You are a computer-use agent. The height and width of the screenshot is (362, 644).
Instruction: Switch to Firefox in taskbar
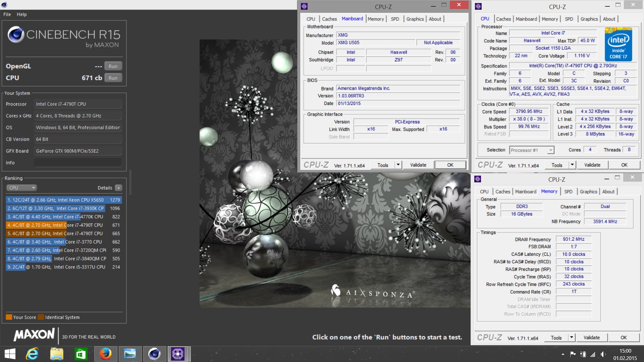click(105, 354)
